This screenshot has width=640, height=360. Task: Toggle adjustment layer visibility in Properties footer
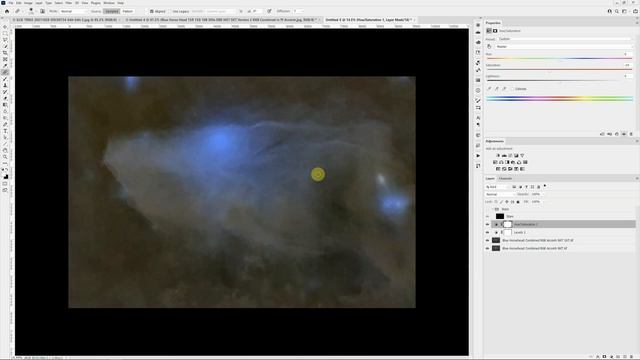click(x=624, y=134)
